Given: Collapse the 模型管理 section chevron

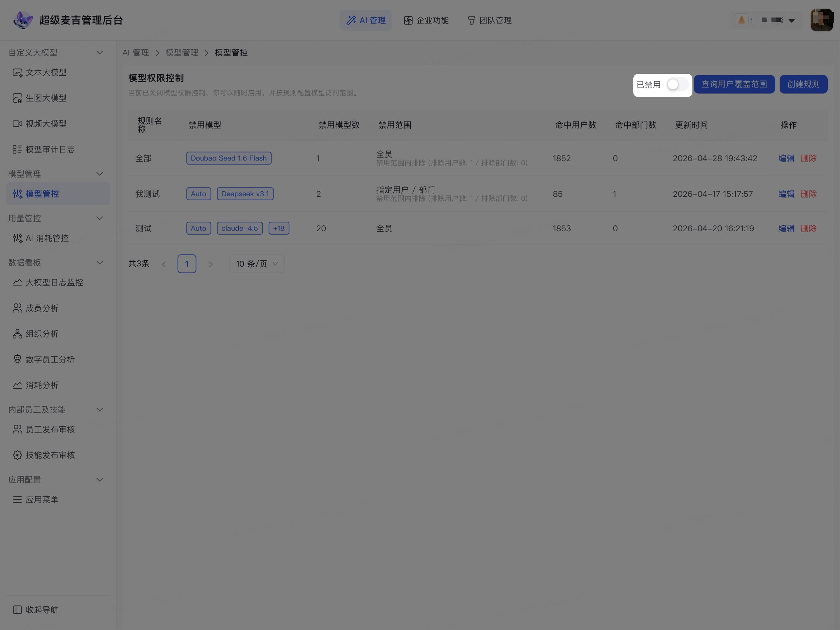Looking at the screenshot, I should [x=100, y=174].
